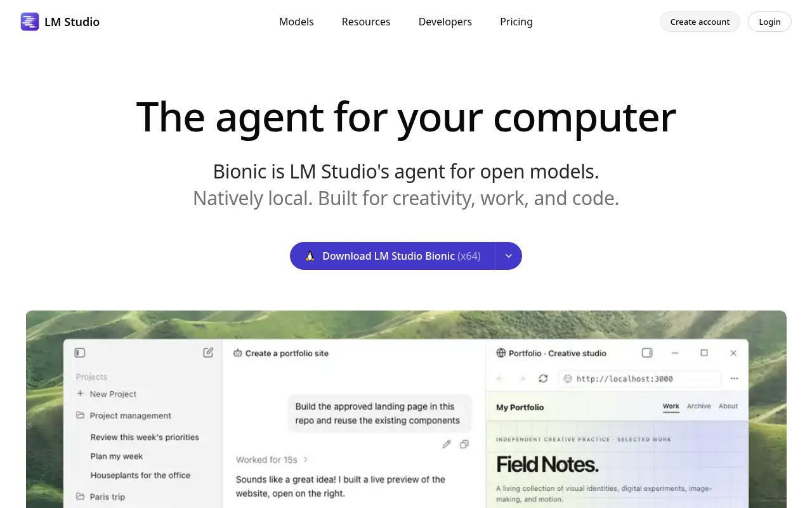Click the edit pencil icon under the message

tap(447, 444)
